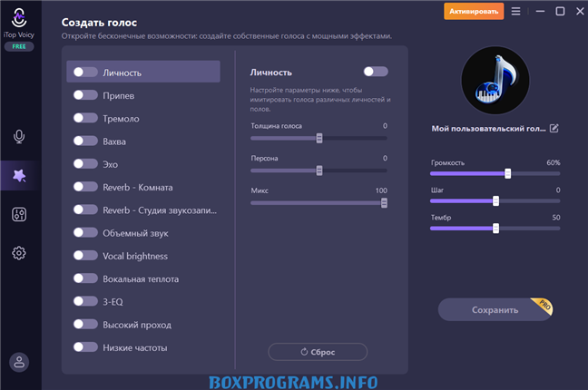
Task: Open the hamburger menu in title bar
Action: click(x=516, y=11)
